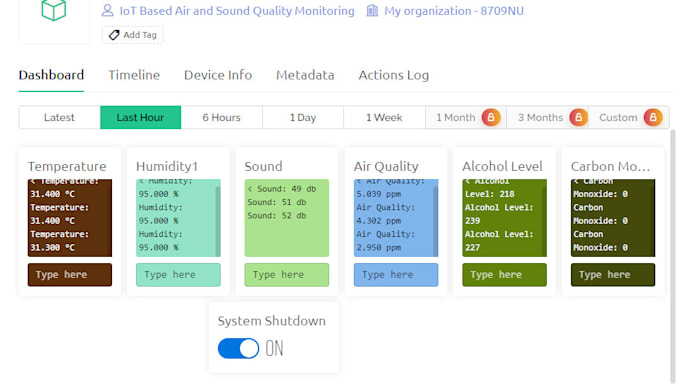The height and width of the screenshot is (390, 680).
Task: Click the Humidity1 terminal scrollbar
Action: [x=218, y=221]
